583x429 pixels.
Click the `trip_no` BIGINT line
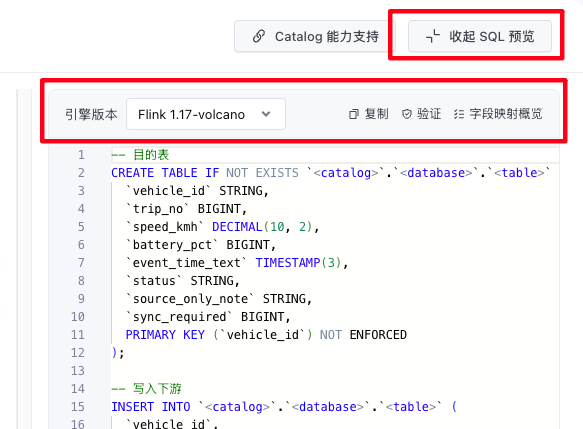[186, 209]
